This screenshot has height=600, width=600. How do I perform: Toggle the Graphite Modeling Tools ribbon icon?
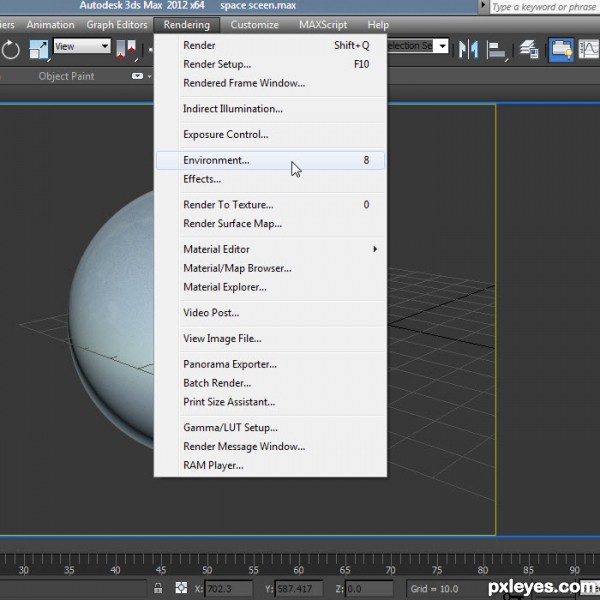pos(561,50)
